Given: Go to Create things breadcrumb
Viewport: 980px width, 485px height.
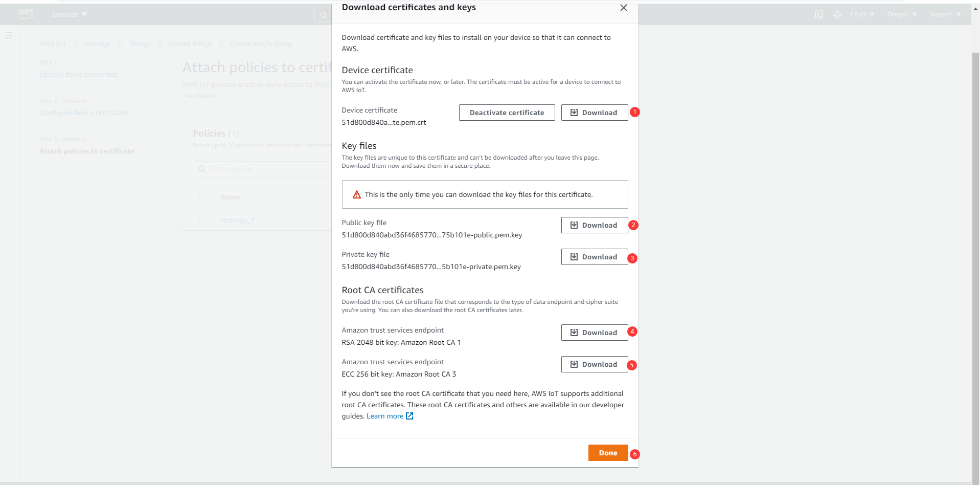Looking at the screenshot, I should click(190, 43).
